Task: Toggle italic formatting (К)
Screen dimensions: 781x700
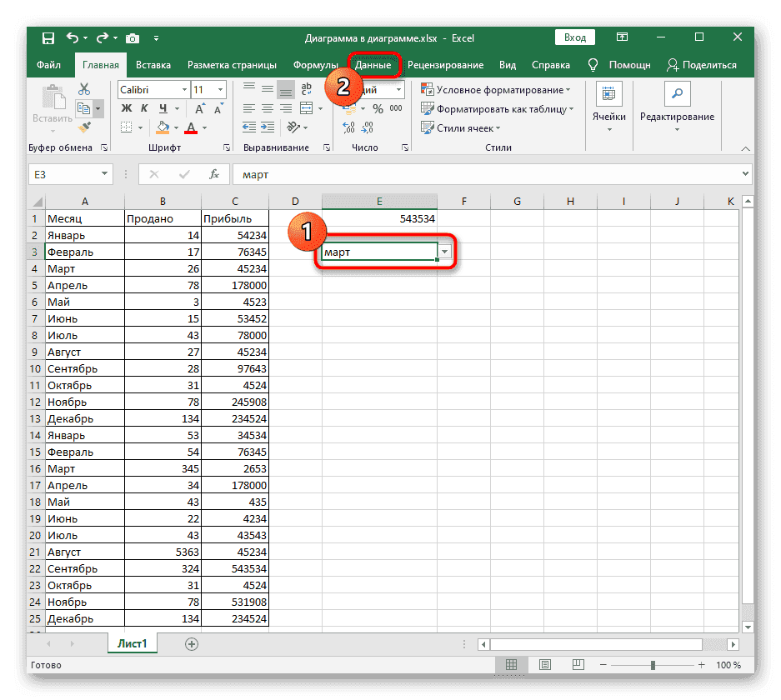Action: click(144, 109)
